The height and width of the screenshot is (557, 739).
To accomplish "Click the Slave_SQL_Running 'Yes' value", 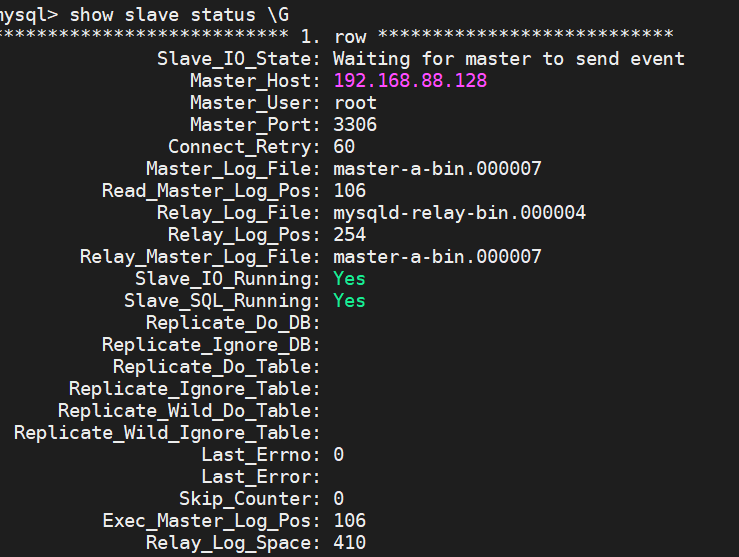I will (349, 301).
